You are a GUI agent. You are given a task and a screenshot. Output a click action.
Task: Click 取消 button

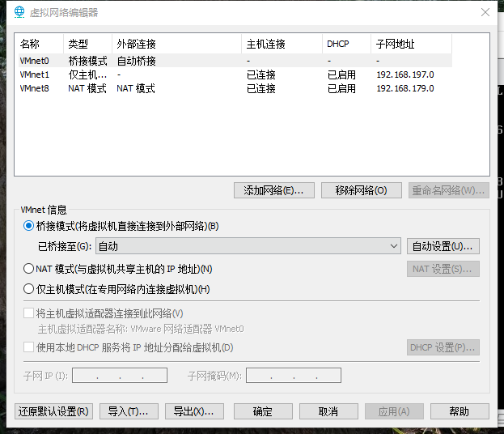pyautogui.click(x=328, y=411)
